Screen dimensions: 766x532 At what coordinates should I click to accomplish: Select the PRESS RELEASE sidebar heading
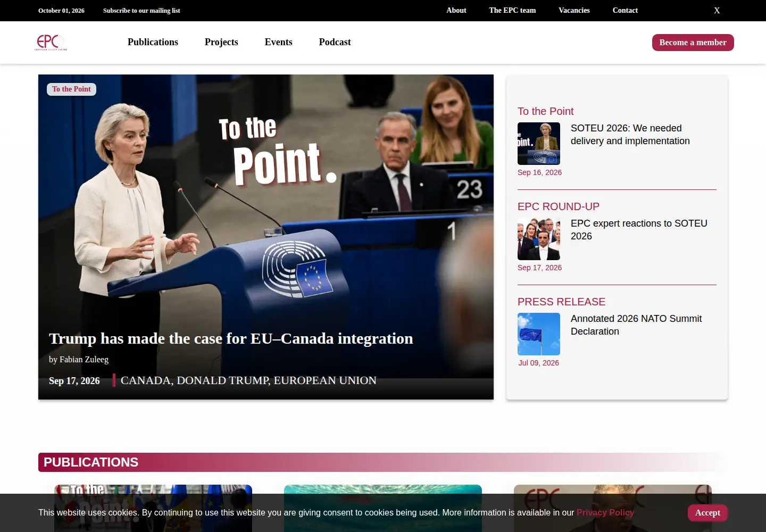[x=561, y=302]
